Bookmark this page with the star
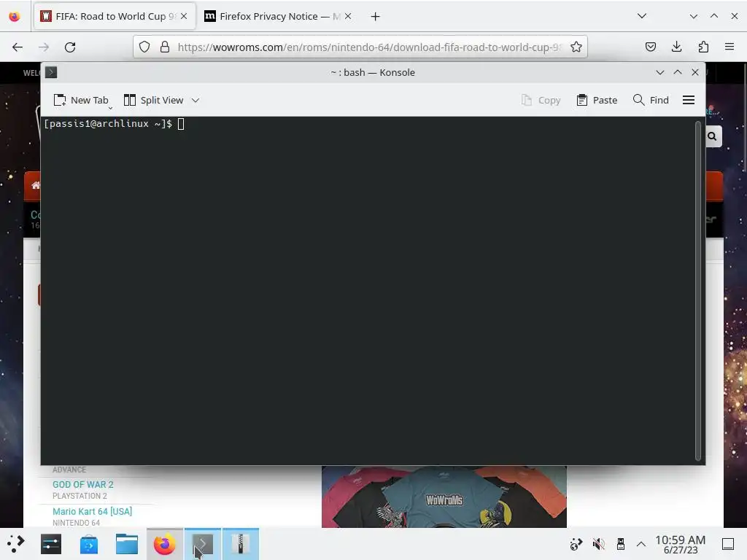The height and width of the screenshot is (560, 747). [x=576, y=47]
